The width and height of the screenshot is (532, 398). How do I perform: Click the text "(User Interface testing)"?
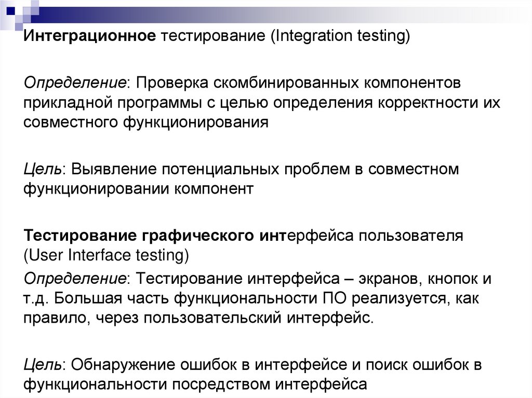coord(106,255)
